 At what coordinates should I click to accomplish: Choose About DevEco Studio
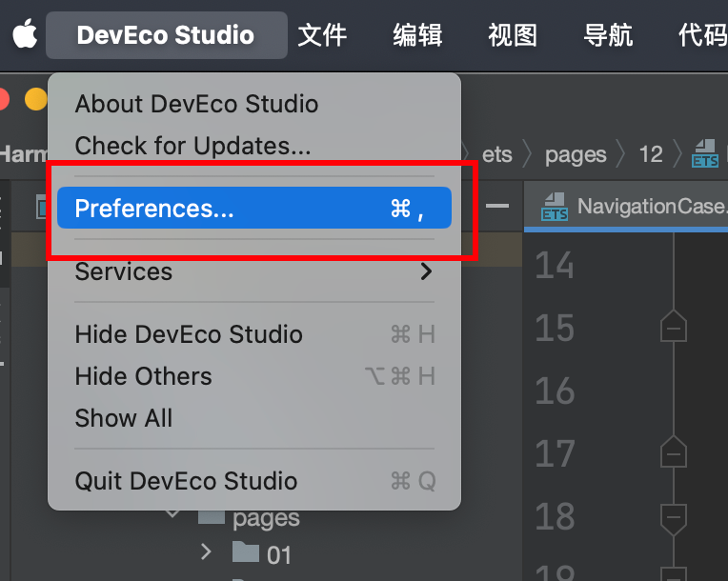[197, 104]
